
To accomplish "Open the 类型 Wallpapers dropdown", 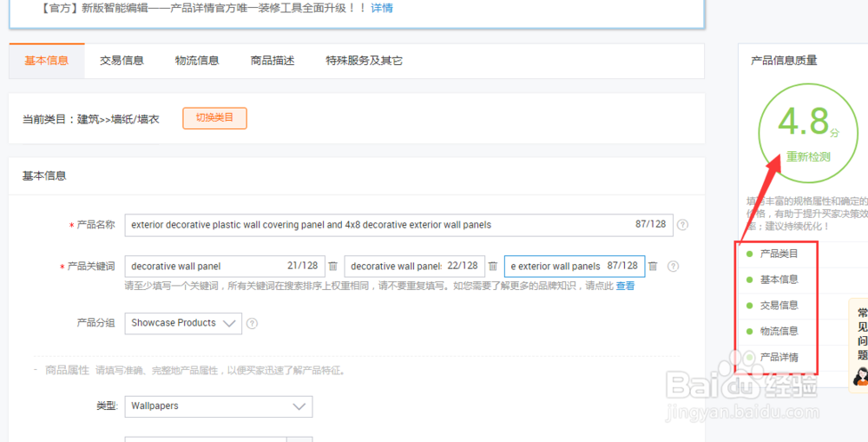I will pyautogui.click(x=218, y=406).
